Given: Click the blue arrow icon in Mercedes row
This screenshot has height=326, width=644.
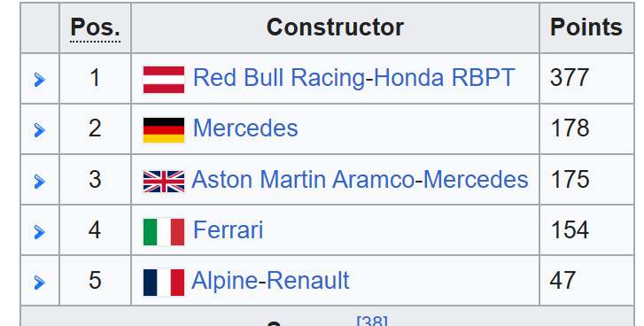Looking at the screenshot, I should click(x=40, y=130).
